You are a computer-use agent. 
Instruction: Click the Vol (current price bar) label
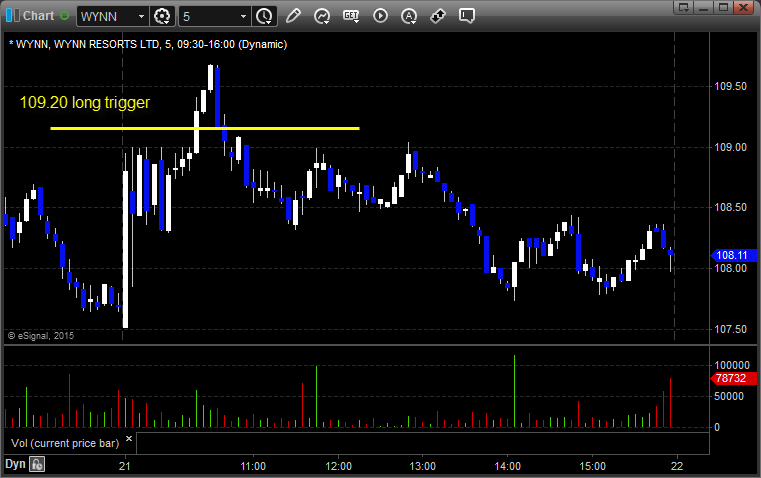click(x=65, y=443)
